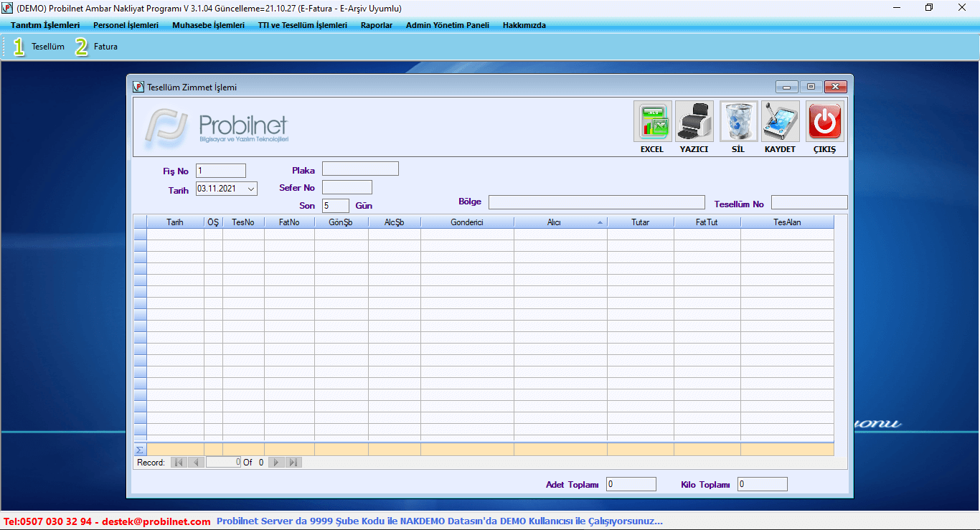Open the Raporlar menu
The image size is (980, 530).
[377, 25]
